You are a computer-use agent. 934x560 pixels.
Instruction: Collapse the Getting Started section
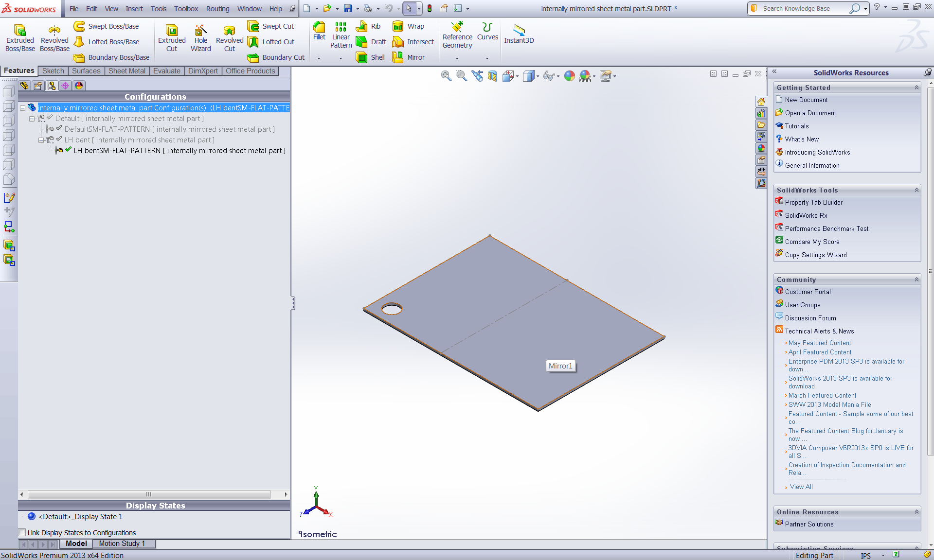[x=916, y=87]
